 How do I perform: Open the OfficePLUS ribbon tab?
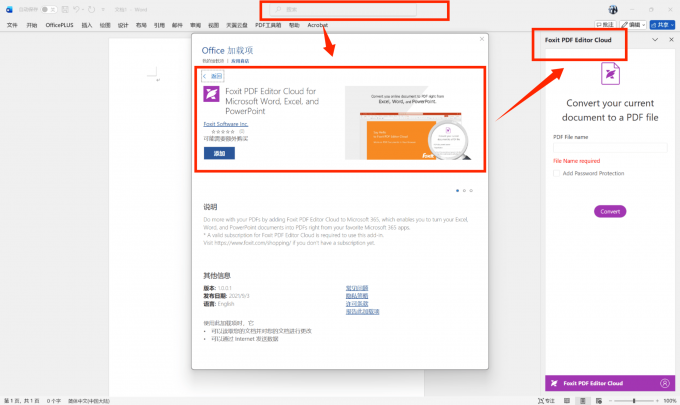tap(59, 25)
